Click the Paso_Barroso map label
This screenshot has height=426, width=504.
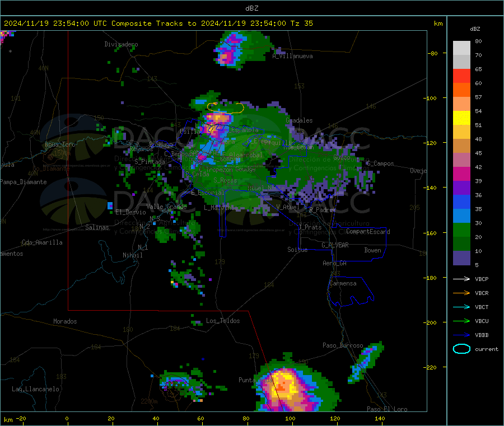(343, 346)
